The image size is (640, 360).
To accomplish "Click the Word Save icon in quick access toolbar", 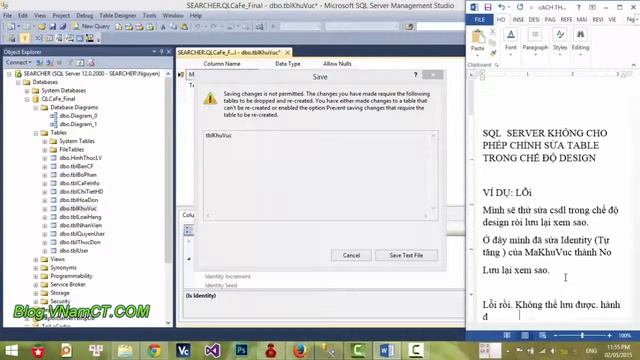I will point(488,7).
